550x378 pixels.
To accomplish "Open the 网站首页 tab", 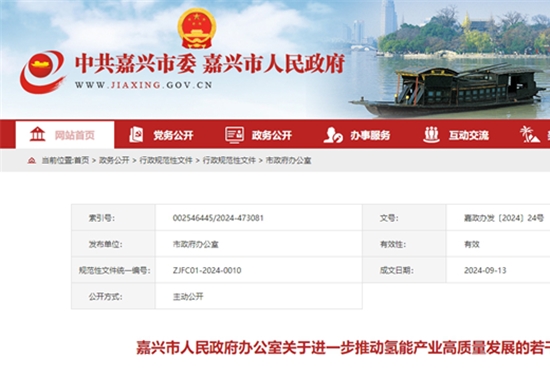I will tap(65, 135).
